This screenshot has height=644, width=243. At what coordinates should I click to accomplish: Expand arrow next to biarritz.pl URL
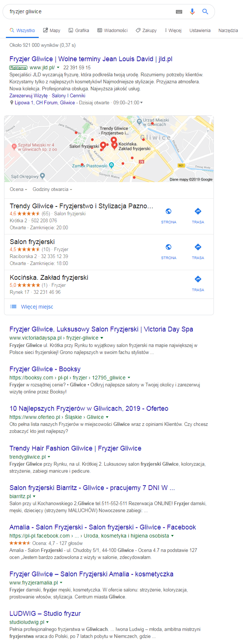[x=34, y=497]
